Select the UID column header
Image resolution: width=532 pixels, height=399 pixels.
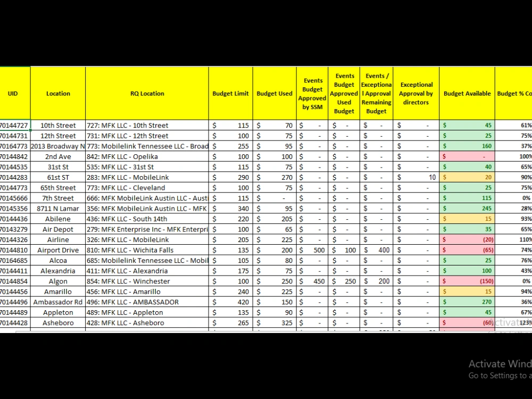(x=15, y=93)
